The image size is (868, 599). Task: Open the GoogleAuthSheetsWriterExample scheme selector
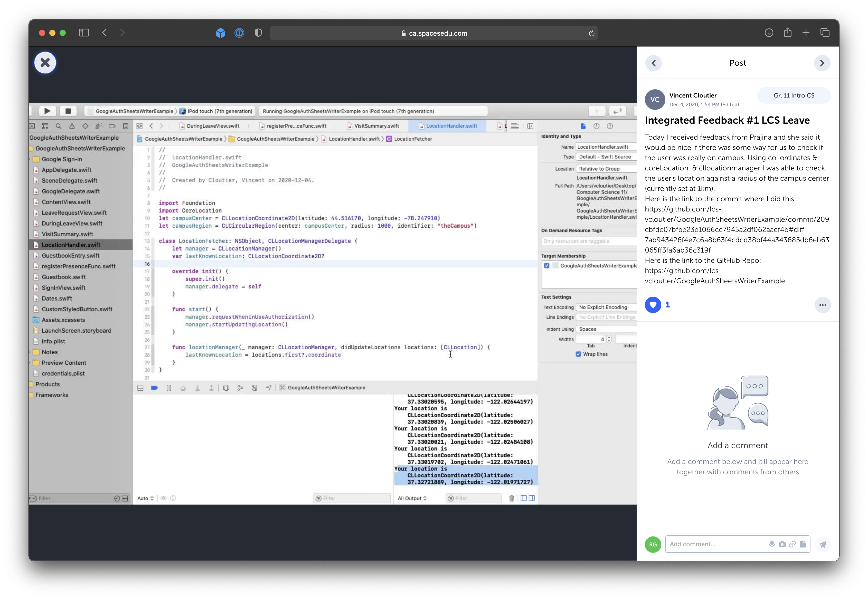[x=130, y=111]
